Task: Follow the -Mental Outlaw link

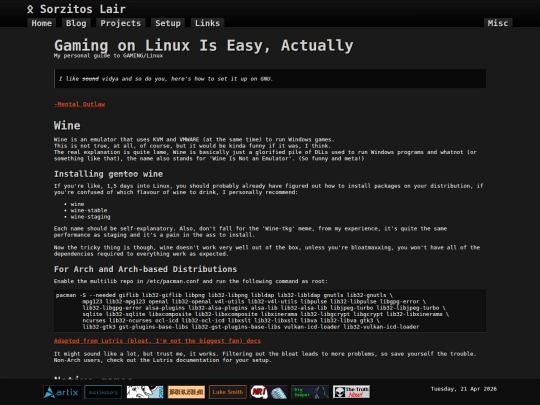Action: pos(80,104)
